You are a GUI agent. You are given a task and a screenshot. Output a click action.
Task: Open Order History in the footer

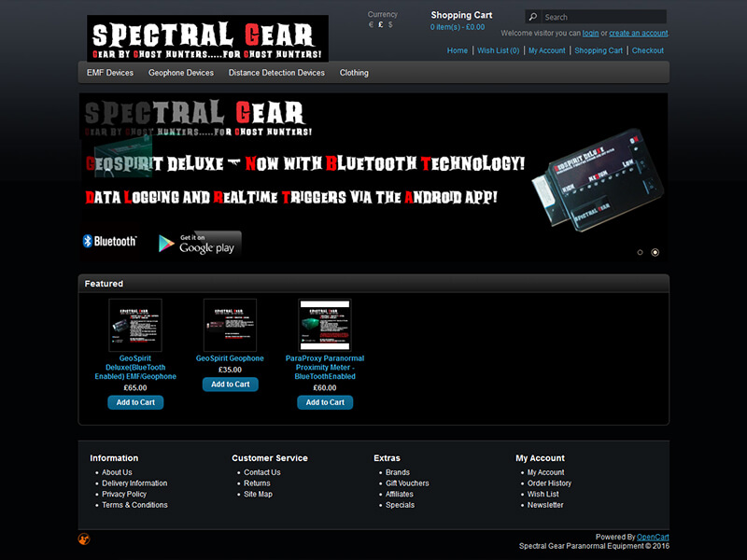tap(549, 483)
